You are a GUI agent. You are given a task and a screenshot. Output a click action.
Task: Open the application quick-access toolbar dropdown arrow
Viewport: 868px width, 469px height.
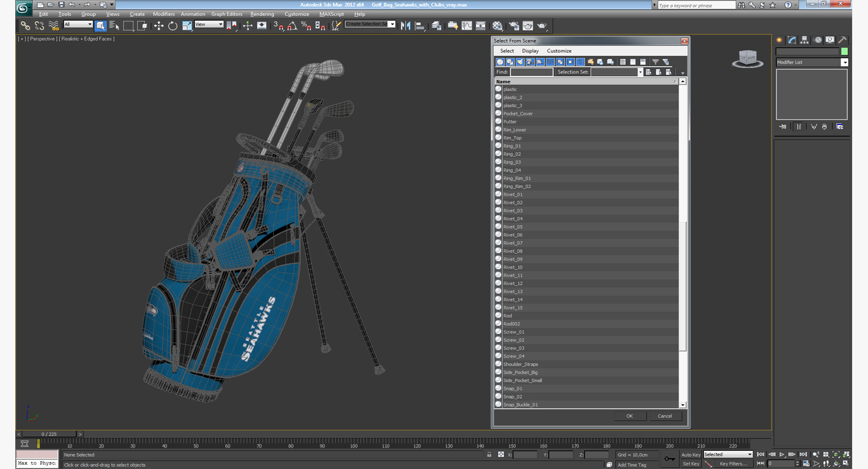(112, 5)
